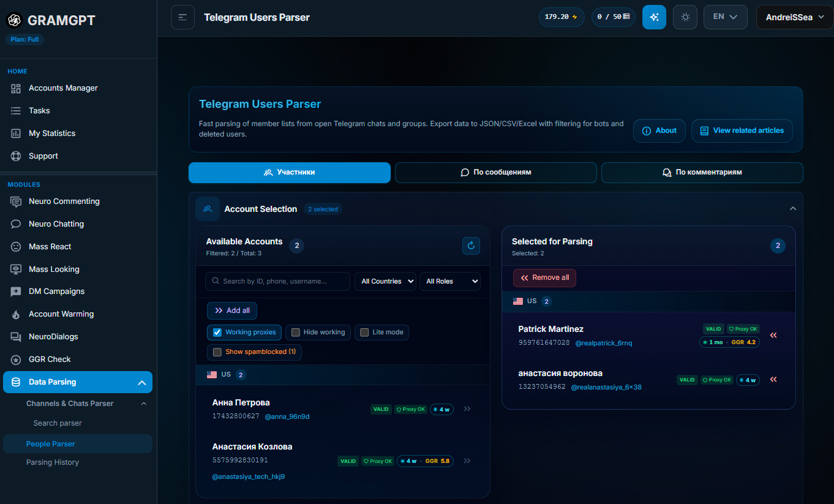Click the Plan: Full badge

[x=25, y=40]
